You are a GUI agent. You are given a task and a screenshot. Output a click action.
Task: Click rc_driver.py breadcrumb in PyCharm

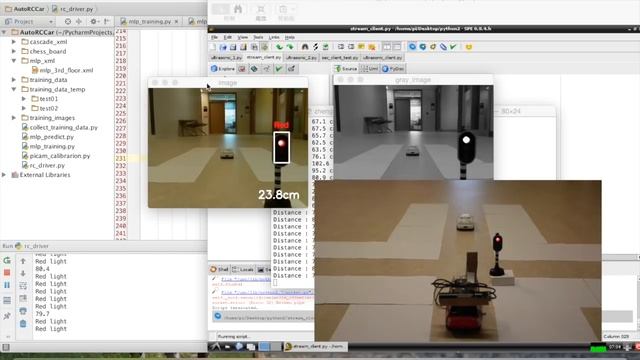pos(73,9)
